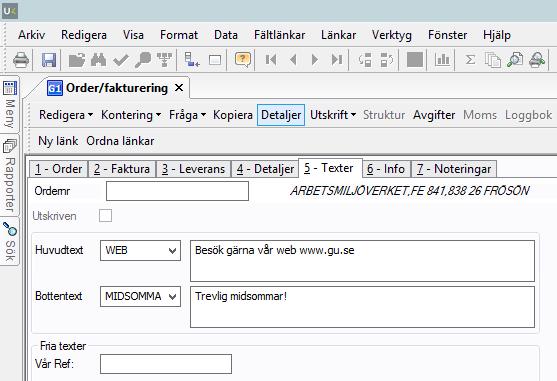Switch to the 2 - Faktura tab
This screenshot has height=381, width=557.
click(122, 169)
